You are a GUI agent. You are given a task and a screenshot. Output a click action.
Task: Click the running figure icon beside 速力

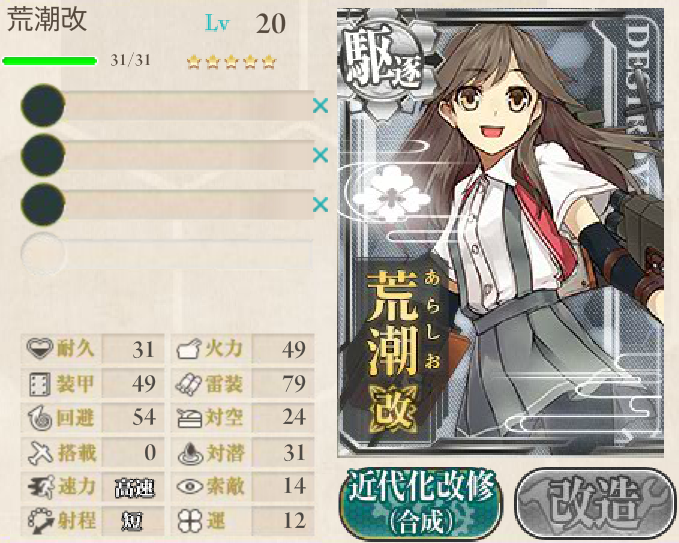[x=41, y=487]
